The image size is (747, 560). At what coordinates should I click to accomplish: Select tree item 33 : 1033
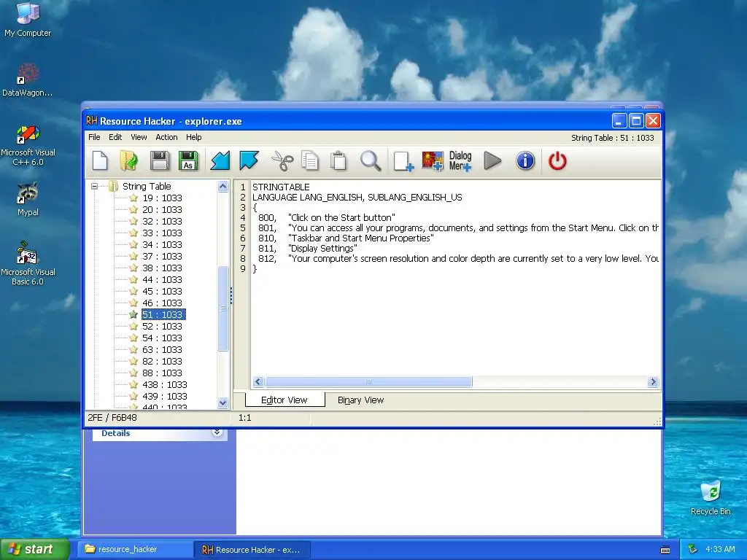pyautogui.click(x=162, y=233)
